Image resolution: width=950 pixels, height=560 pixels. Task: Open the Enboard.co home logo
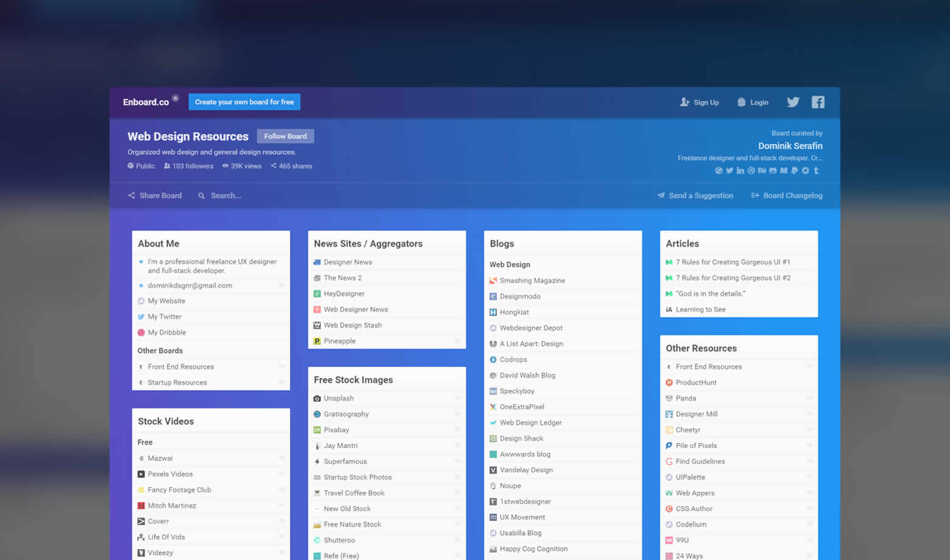point(146,102)
